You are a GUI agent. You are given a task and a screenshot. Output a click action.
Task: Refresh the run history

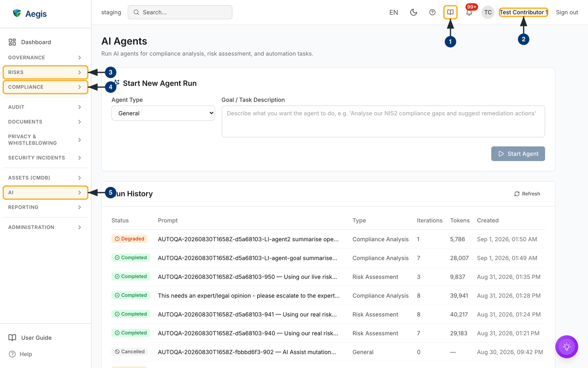point(527,194)
